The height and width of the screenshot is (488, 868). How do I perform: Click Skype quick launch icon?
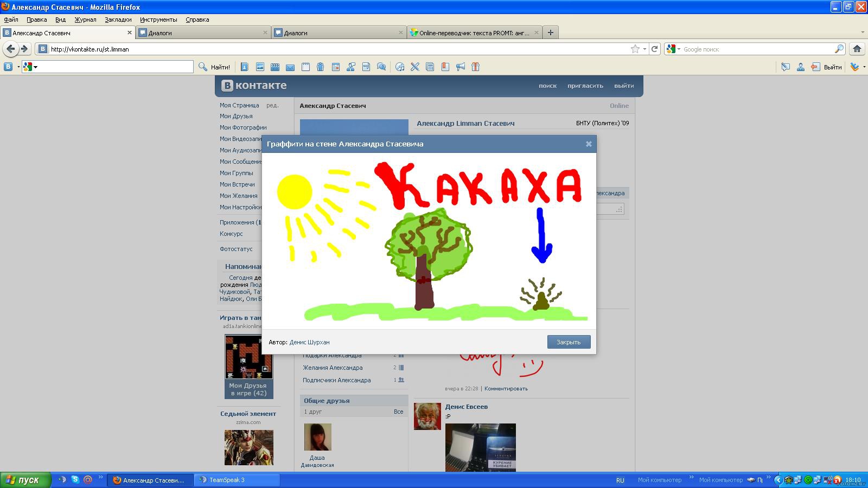[x=75, y=479]
